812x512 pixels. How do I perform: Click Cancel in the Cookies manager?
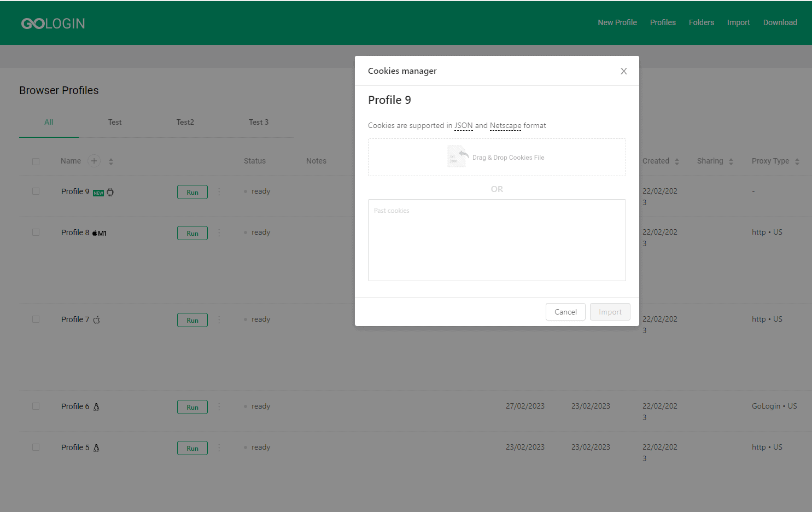(565, 312)
